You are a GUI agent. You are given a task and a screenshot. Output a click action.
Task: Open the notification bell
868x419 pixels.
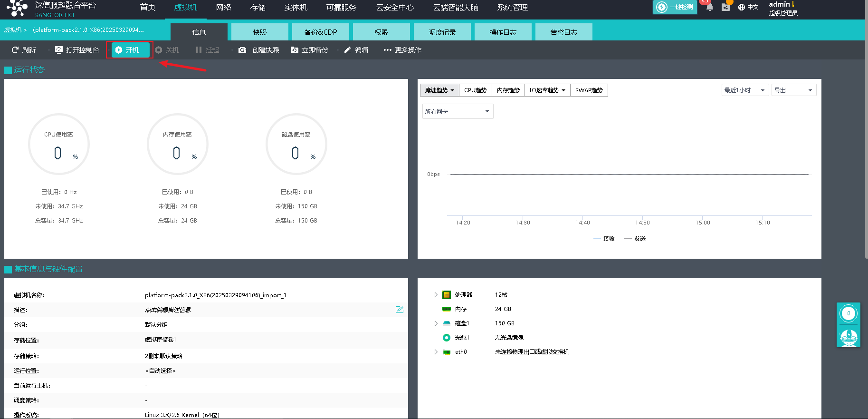point(709,7)
